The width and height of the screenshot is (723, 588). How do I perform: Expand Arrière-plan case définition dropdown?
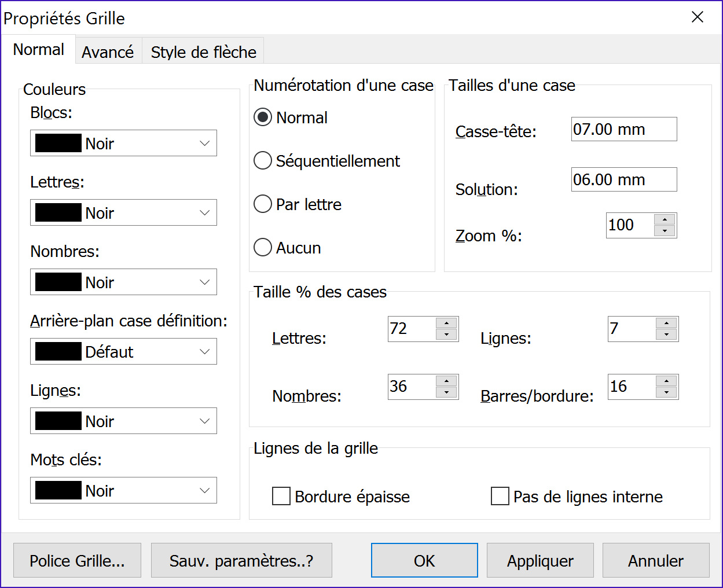point(123,351)
